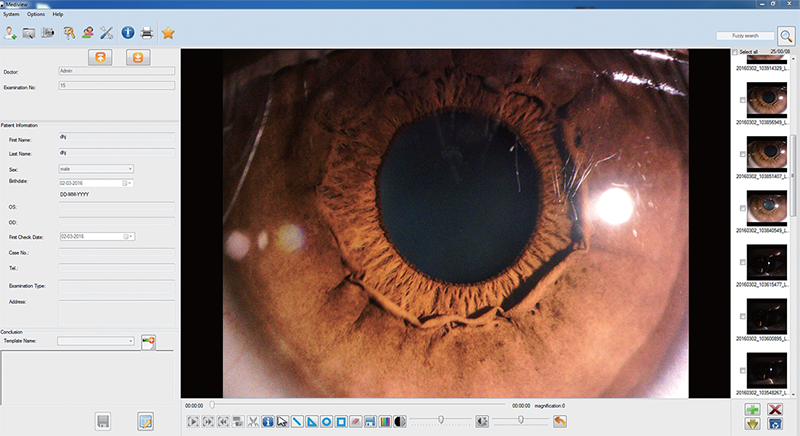Select the pink eraser tool

point(355,422)
